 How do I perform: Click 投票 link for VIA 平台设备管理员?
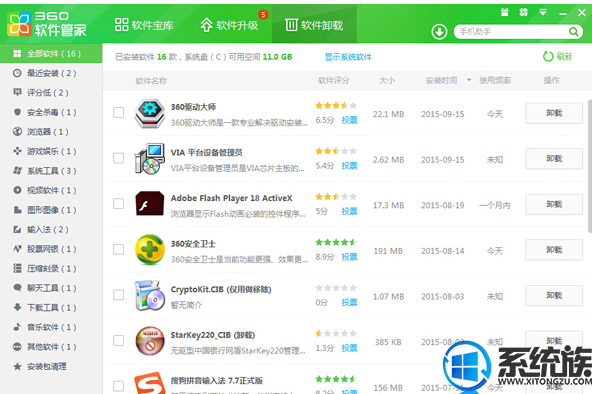click(x=349, y=166)
